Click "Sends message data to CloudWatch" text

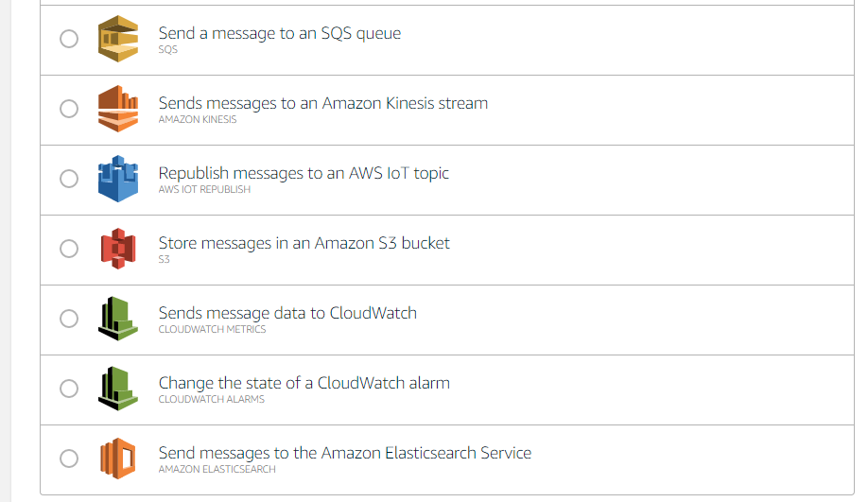[x=287, y=313]
